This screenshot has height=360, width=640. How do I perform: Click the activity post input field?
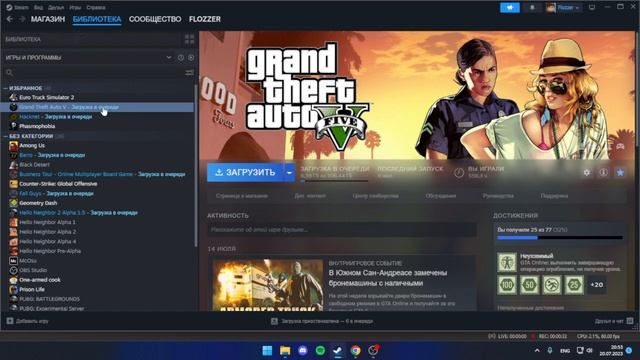342,230
